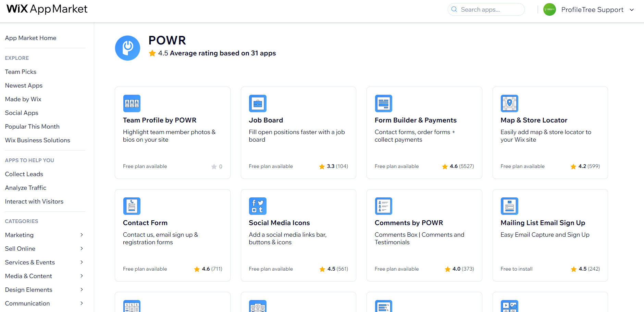Open the Job Board app title
Screen dimensions: 644x312
[x=266, y=120]
